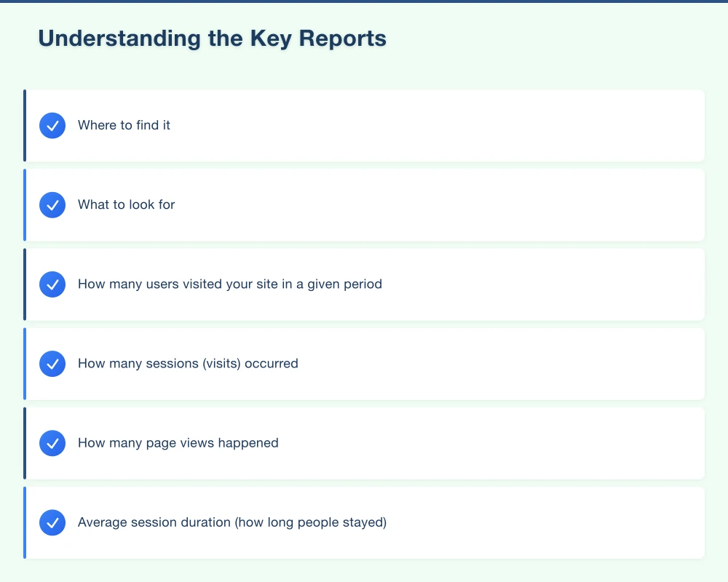Click the checkmark icon beside "How many page views happened"

click(x=52, y=442)
